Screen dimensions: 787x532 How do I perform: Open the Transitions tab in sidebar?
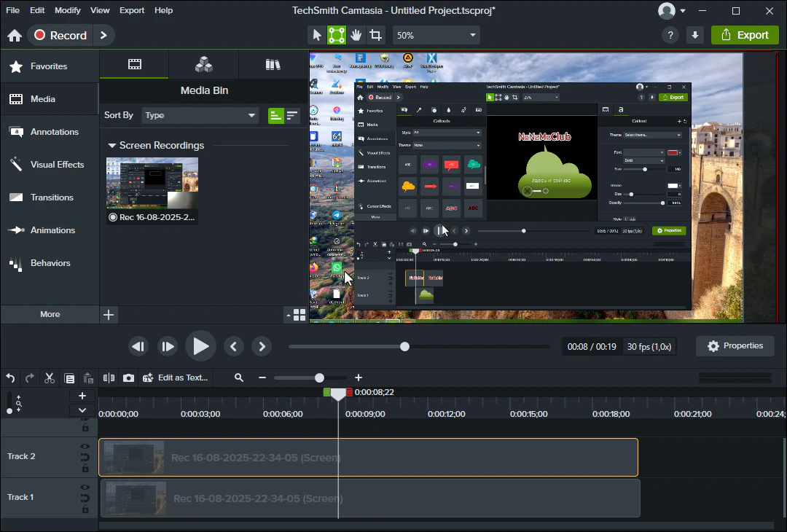click(51, 197)
